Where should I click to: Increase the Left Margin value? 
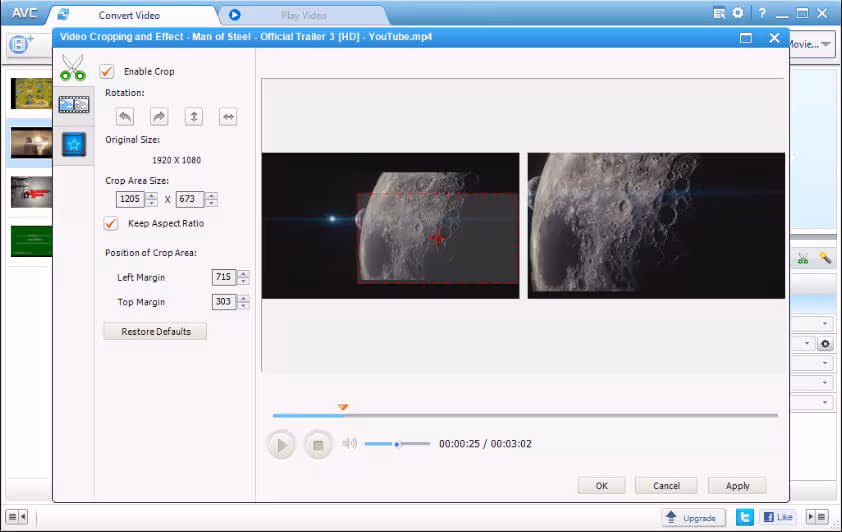click(244, 274)
